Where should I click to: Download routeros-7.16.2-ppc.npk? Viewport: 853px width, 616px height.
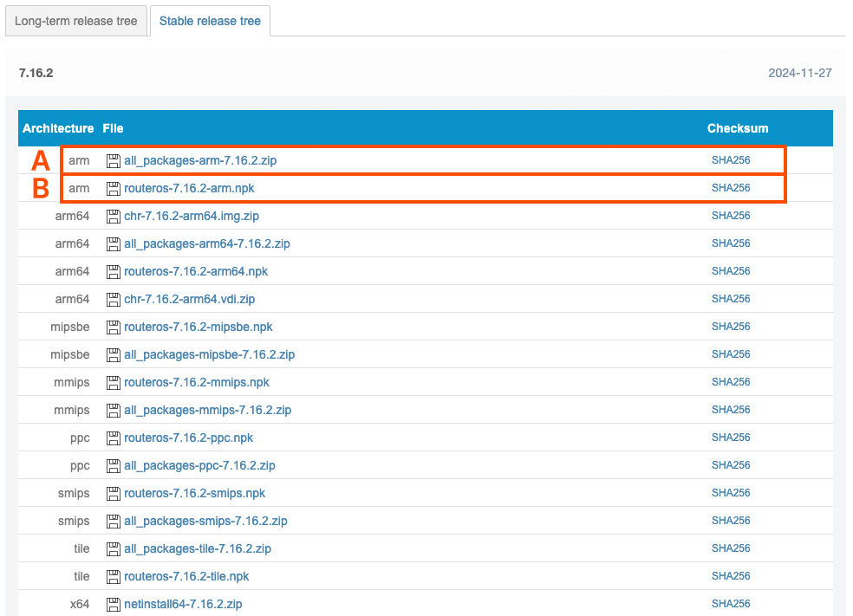(189, 438)
